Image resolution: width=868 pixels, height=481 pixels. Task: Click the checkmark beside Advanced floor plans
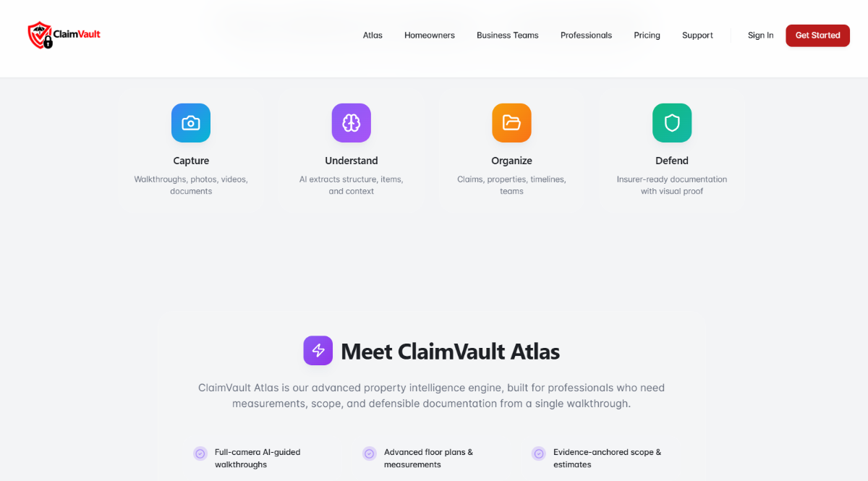(x=369, y=454)
